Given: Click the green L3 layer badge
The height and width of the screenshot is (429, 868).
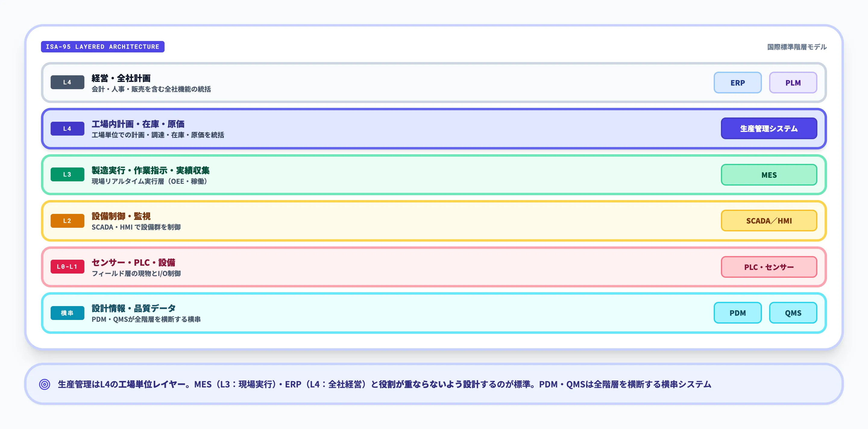Looking at the screenshot, I should [x=68, y=174].
